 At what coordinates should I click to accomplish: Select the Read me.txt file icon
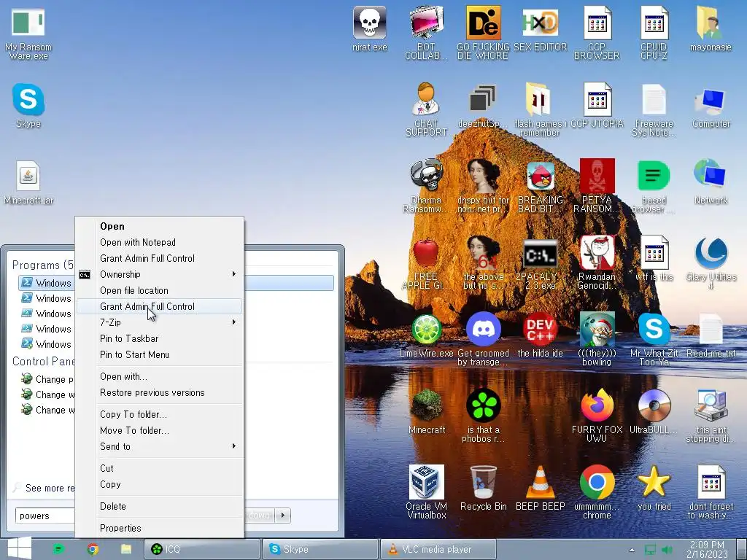click(x=711, y=330)
